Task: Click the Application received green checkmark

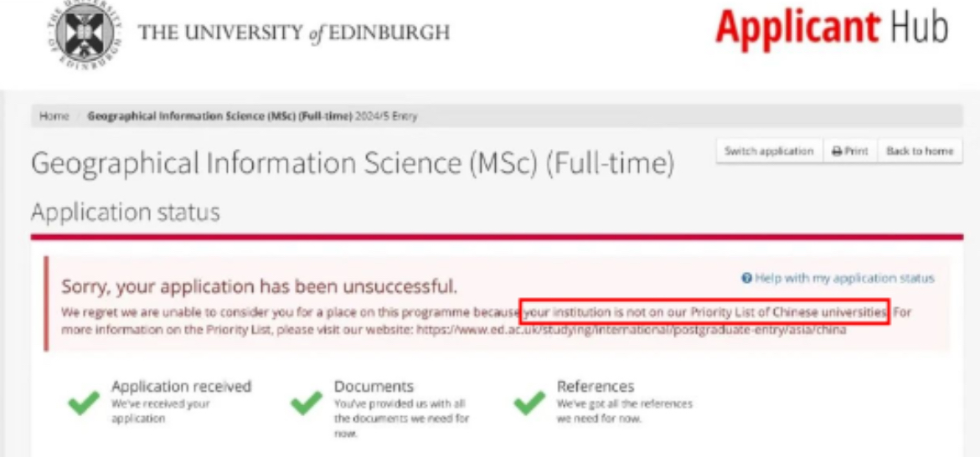Action: [x=84, y=403]
